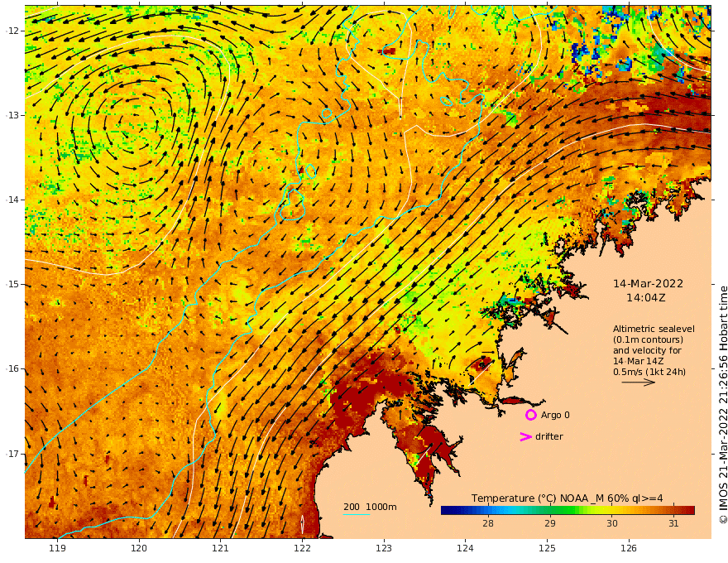Click the latitude axis label '-14'
The width and height of the screenshot is (728, 563).
[12, 200]
